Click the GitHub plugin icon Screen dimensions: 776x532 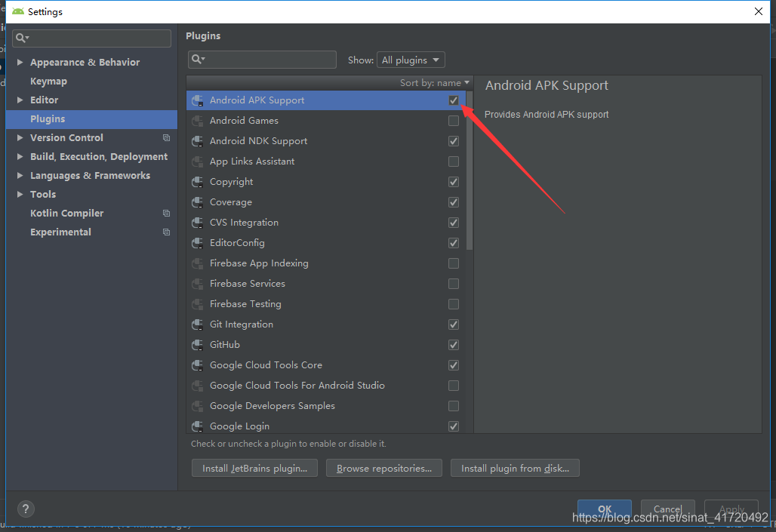198,344
